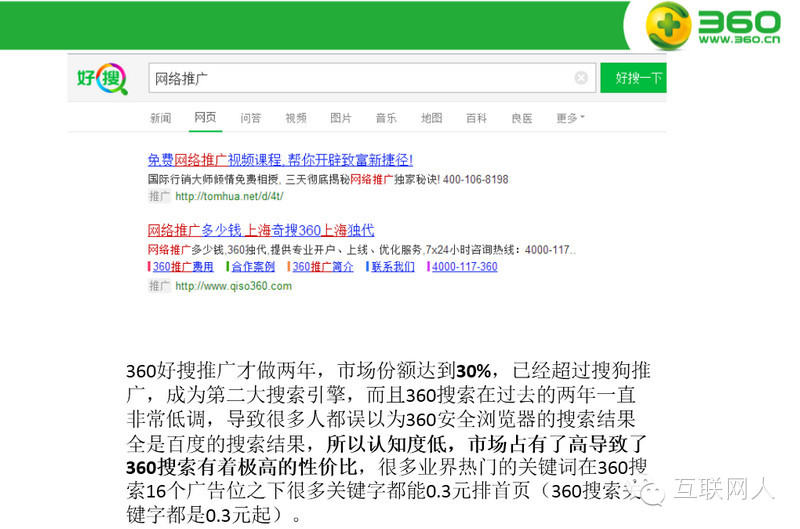Click the 360 logo in the header

click(712, 26)
